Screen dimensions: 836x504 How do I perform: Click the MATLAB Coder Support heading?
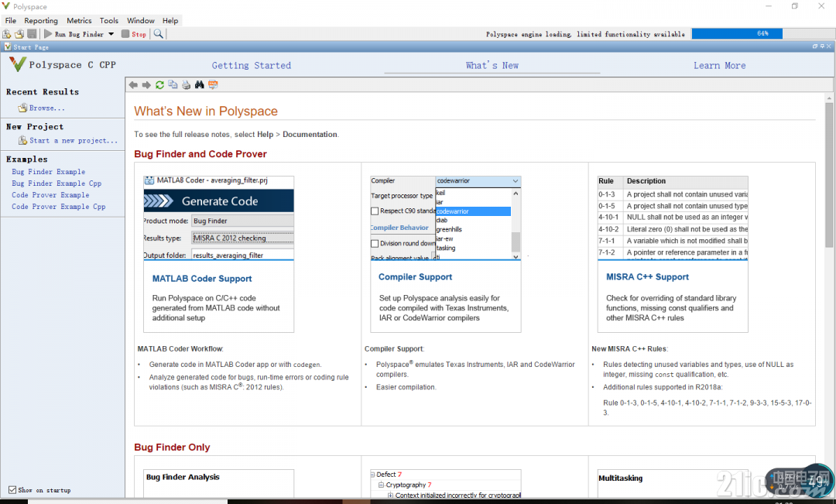[202, 279]
